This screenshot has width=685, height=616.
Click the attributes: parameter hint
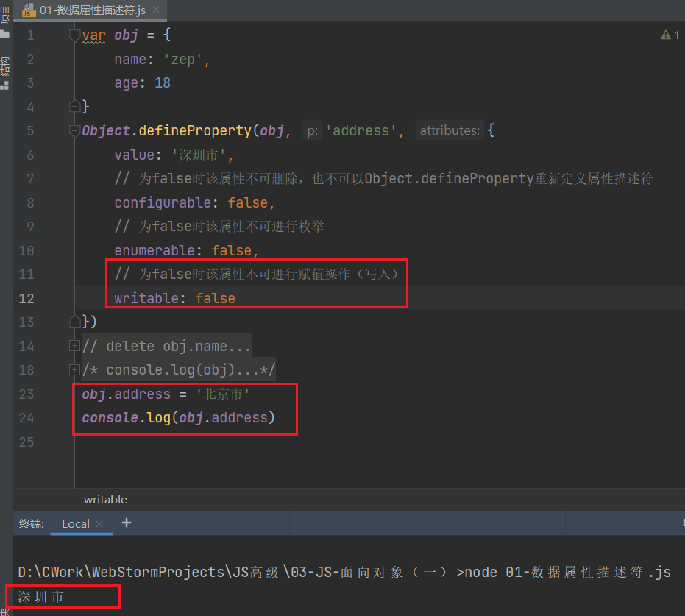coord(450,130)
